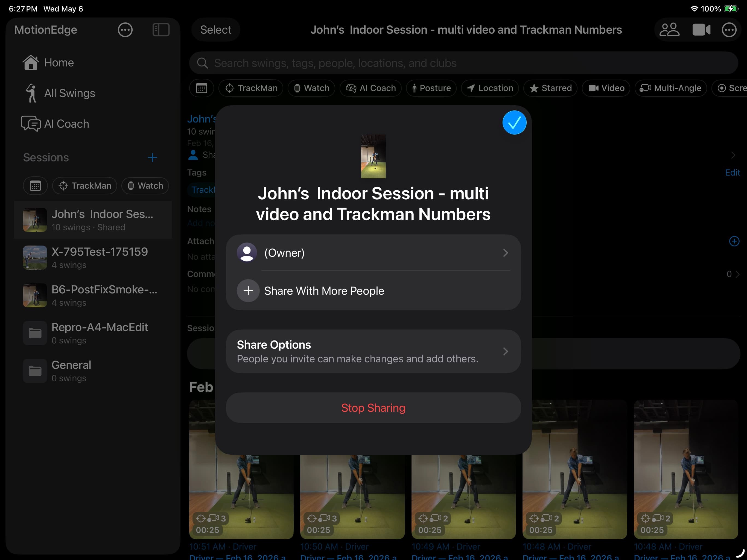
Task: Add attachment with circled plus icon
Action: coord(734,241)
